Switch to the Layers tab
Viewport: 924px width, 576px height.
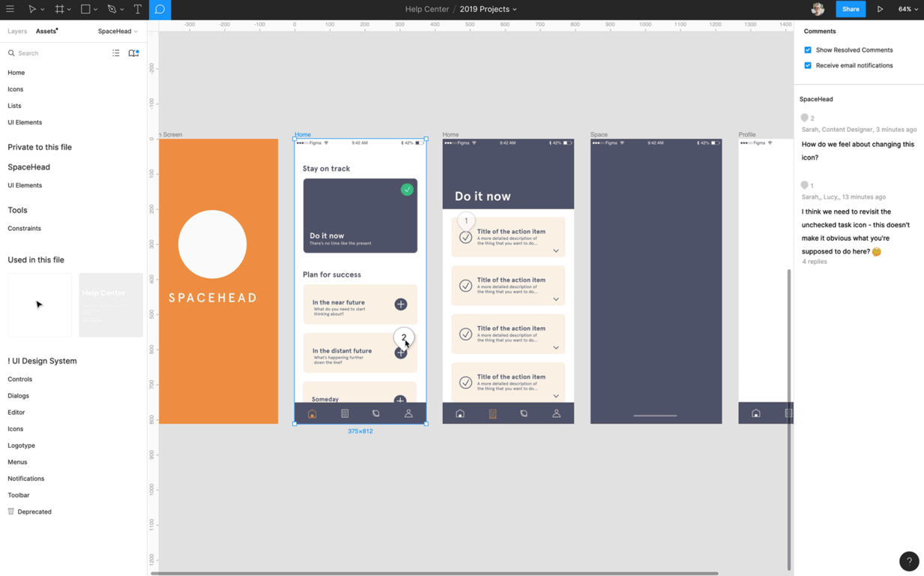point(17,31)
